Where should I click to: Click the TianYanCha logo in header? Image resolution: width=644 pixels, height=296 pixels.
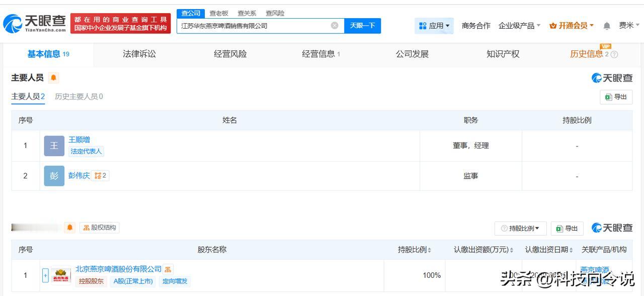[x=34, y=23]
